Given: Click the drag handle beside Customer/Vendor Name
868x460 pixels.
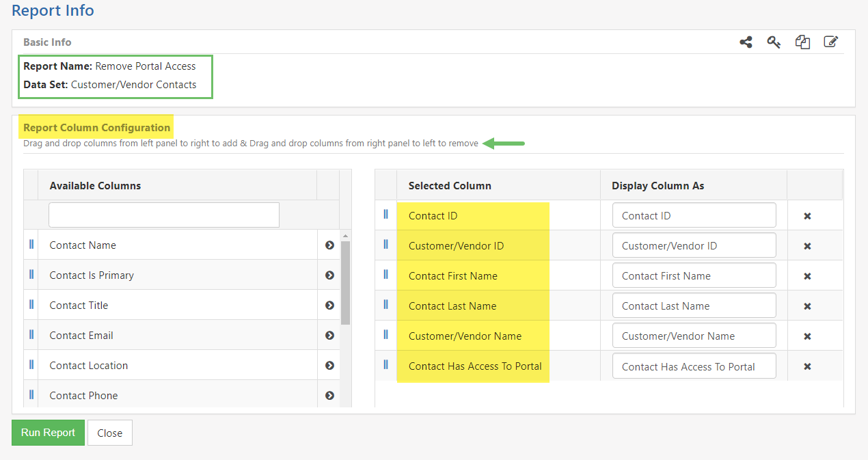Looking at the screenshot, I should pos(385,335).
